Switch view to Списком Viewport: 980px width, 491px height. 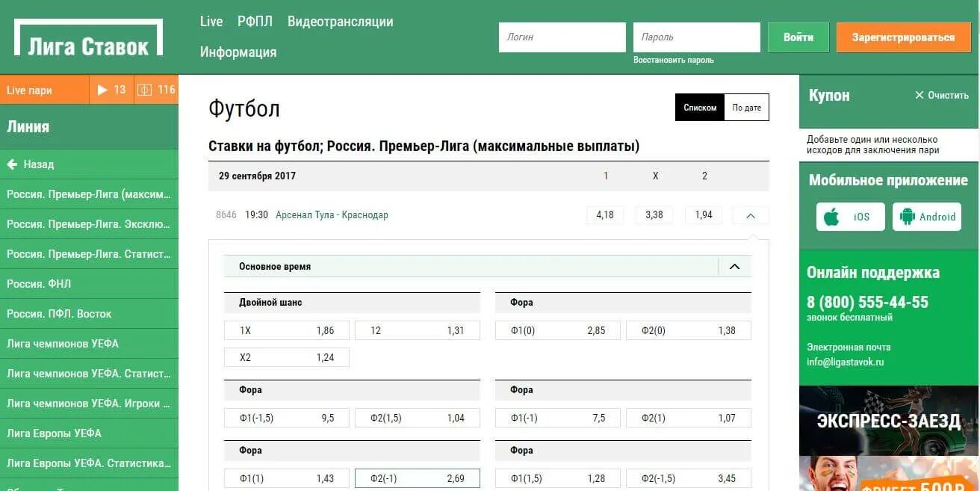tap(700, 108)
